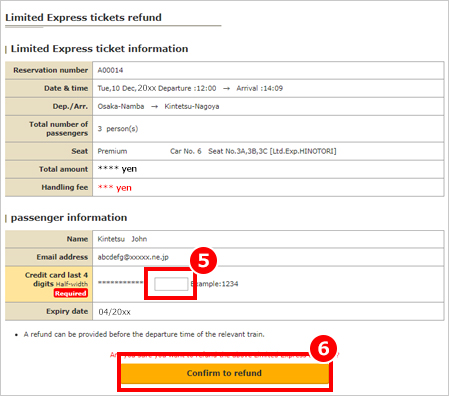Click the expiry date 04/20xx value
The image size is (449, 396).
pyautogui.click(x=114, y=312)
